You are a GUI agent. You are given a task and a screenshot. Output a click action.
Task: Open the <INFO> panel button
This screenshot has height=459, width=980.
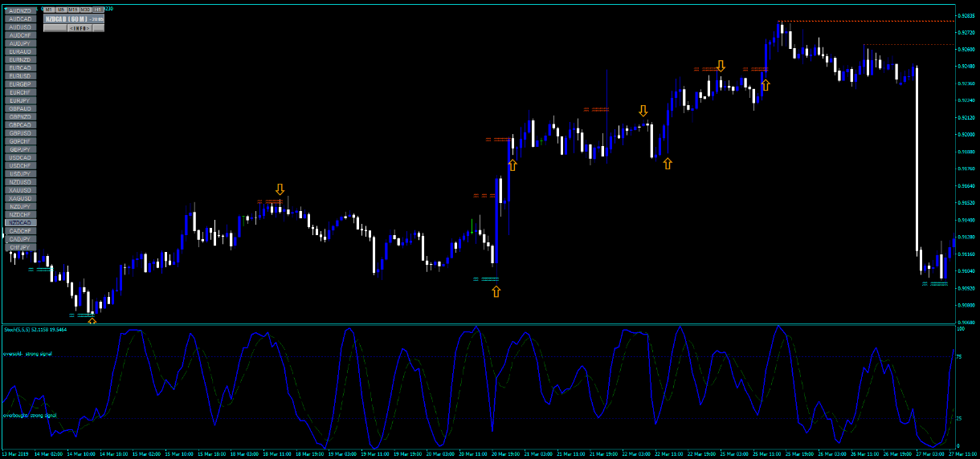coord(80,28)
